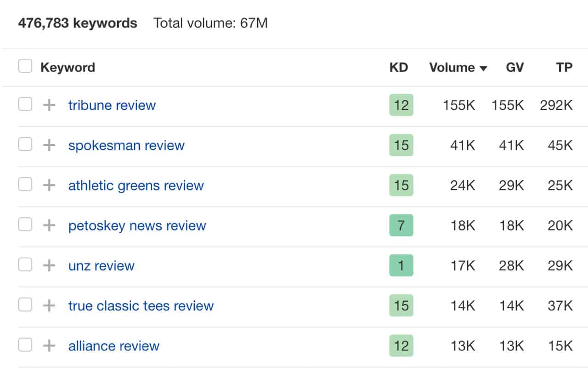This screenshot has height=368, width=588.
Task: Check the checkbox for "tribune review"
Action: click(25, 105)
